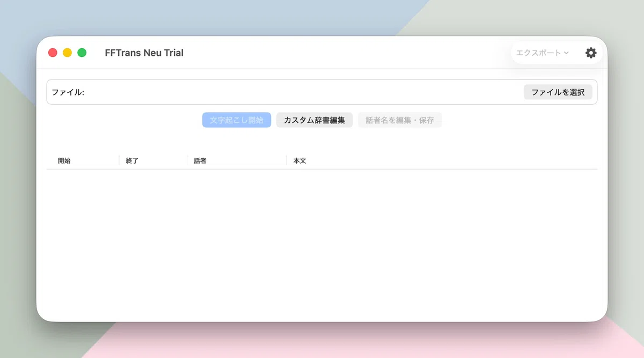The image size is (644, 358).
Task: Click the 文字起こし開始 button
Action: [237, 120]
